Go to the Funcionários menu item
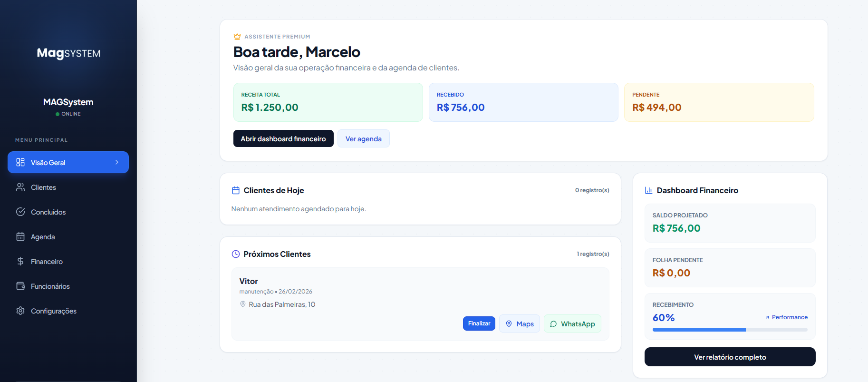The width and height of the screenshot is (868, 382). pyautogui.click(x=50, y=286)
